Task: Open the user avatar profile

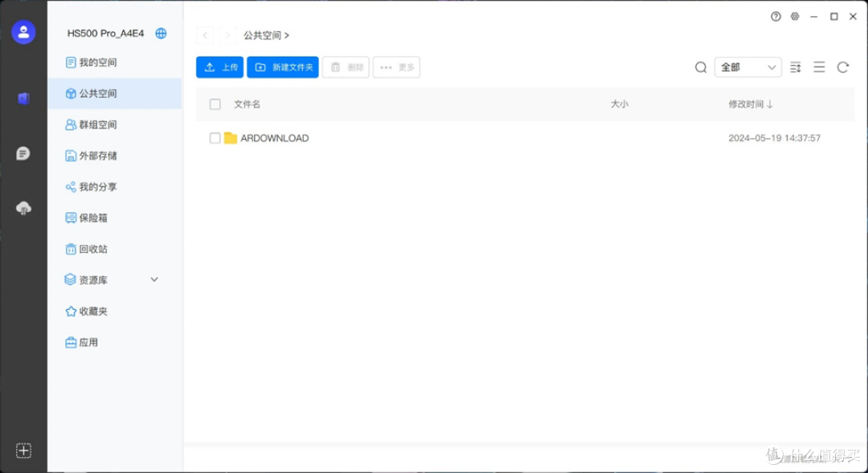Action: pos(23,33)
